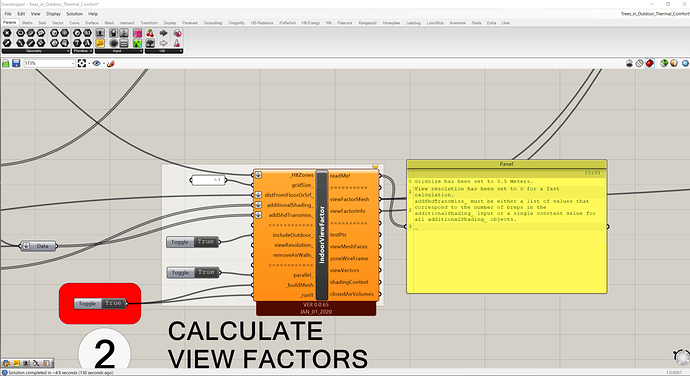Image resolution: width=690 pixels, height=376 pixels.
Task: Expand the Geometry panel group in toolbar
Action: (36, 51)
